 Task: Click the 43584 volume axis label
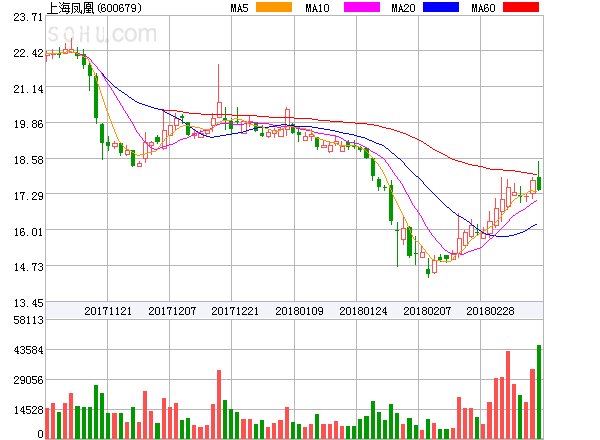(28, 350)
